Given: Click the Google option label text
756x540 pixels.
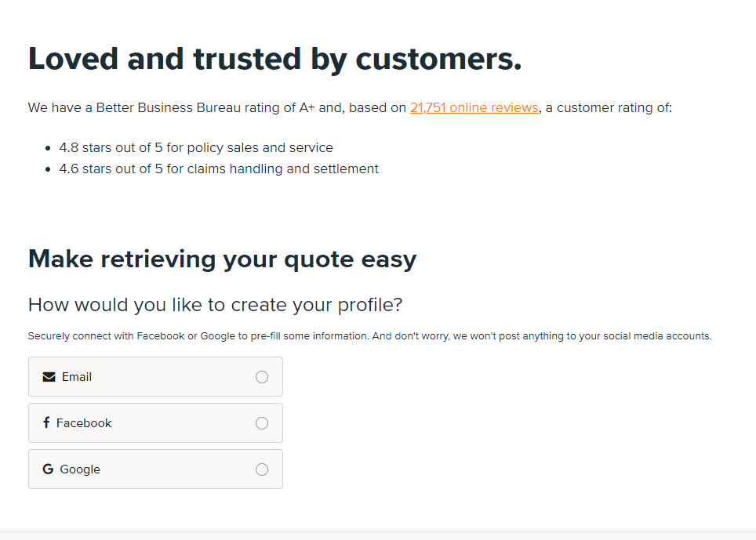Looking at the screenshot, I should tap(80, 469).
